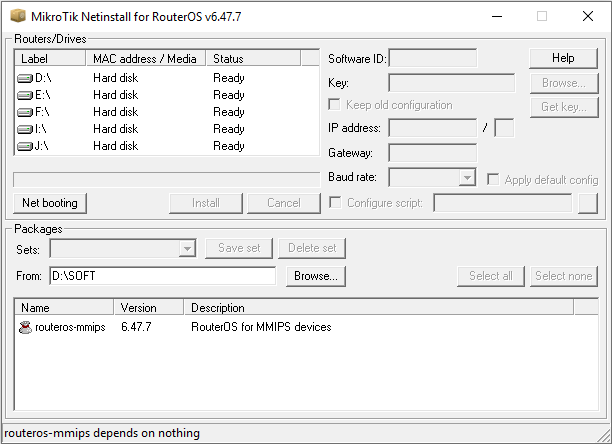Expand the Sets combo box

pyautogui.click(x=187, y=249)
